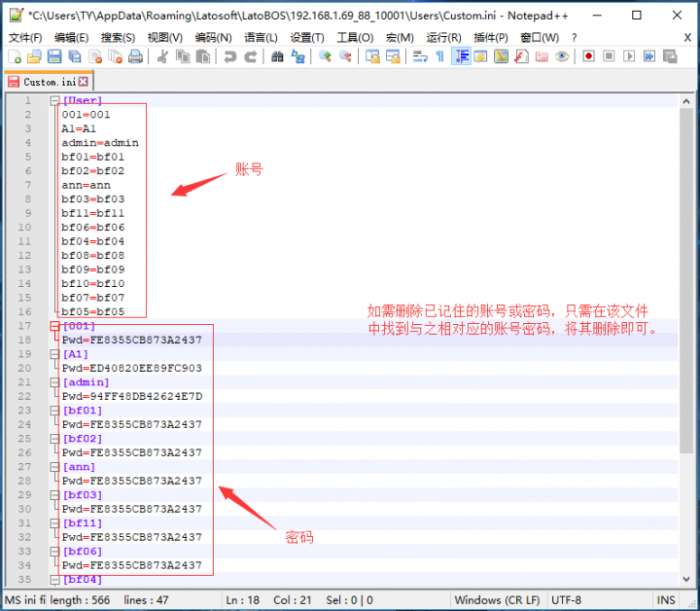
Task: Open the 插件(P) menu
Action: click(x=491, y=38)
